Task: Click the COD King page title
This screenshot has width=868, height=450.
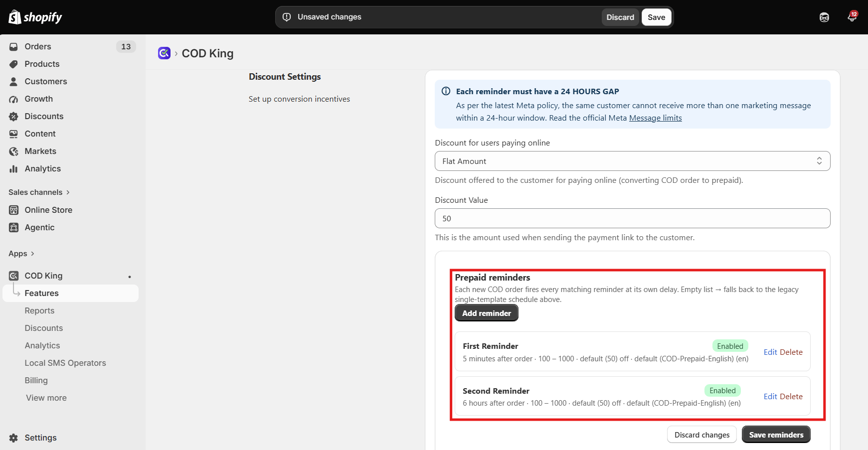Action: tap(207, 53)
